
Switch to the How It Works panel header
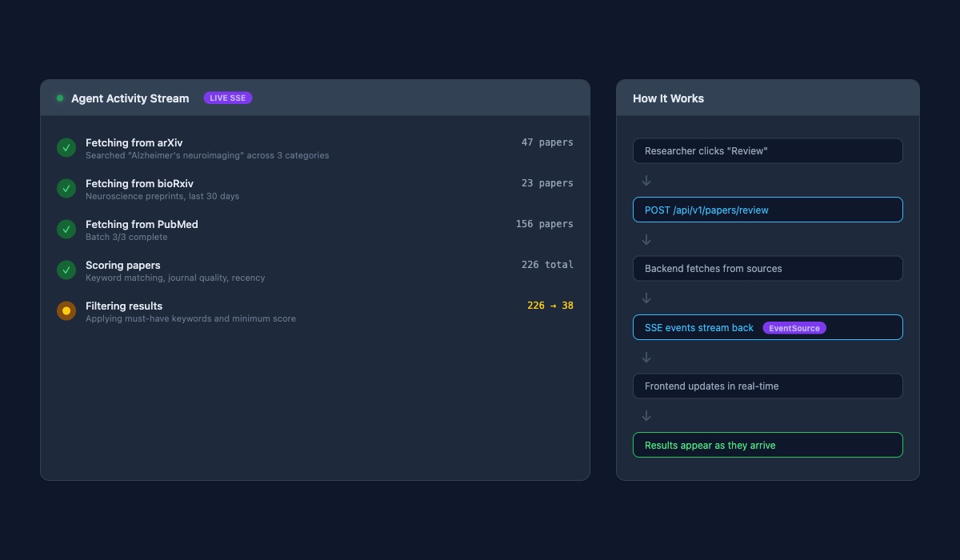pos(669,98)
